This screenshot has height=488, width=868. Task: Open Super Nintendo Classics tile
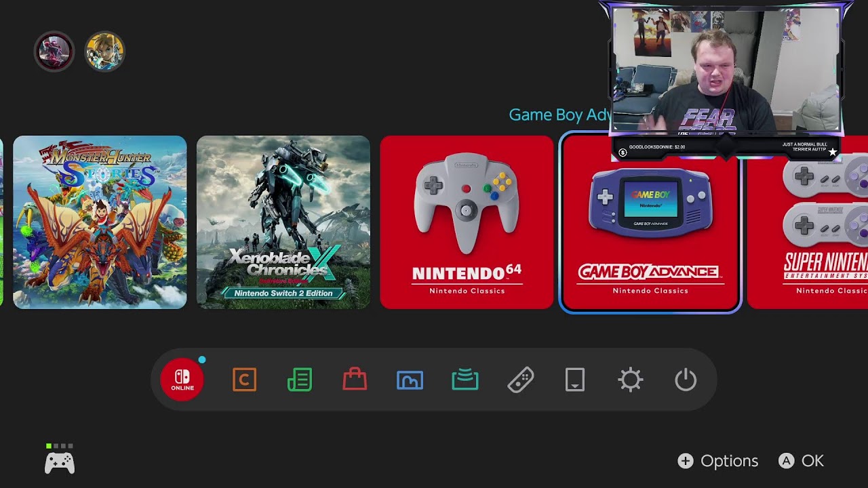808,222
